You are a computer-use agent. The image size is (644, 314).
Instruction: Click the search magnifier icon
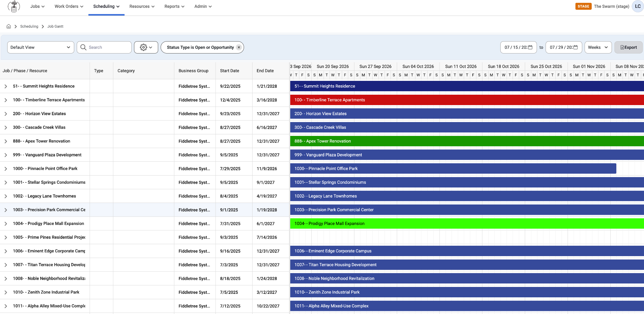[83, 47]
